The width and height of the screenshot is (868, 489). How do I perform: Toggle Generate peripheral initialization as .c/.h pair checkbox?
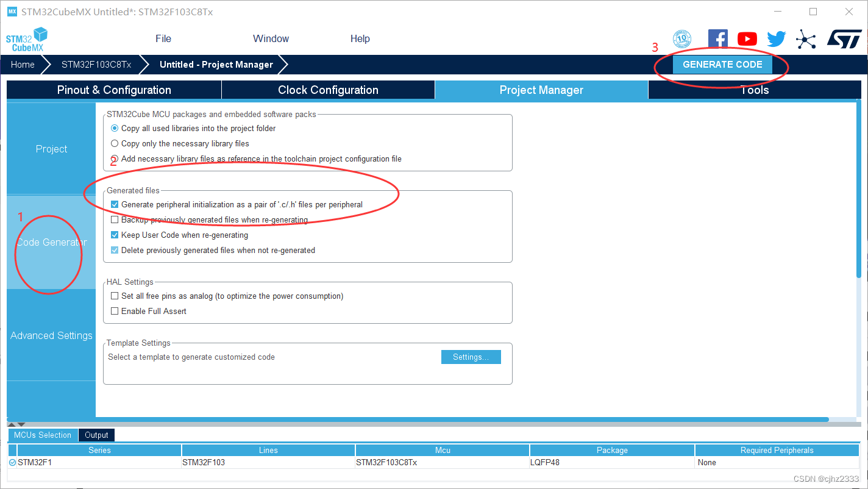tap(115, 205)
